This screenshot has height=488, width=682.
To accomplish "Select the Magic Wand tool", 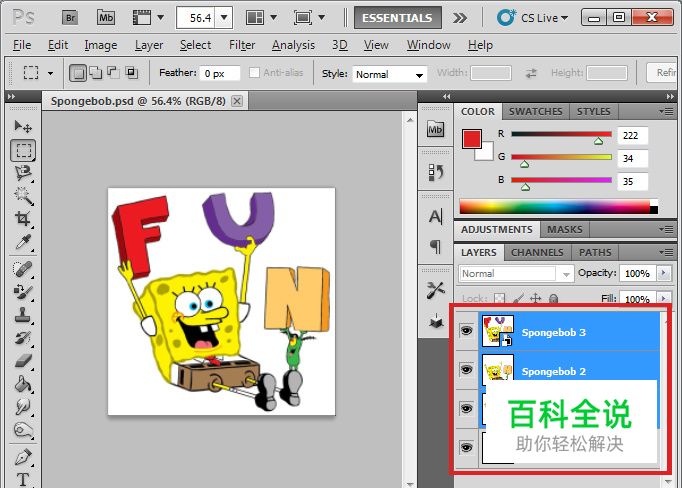I will point(23,196).
